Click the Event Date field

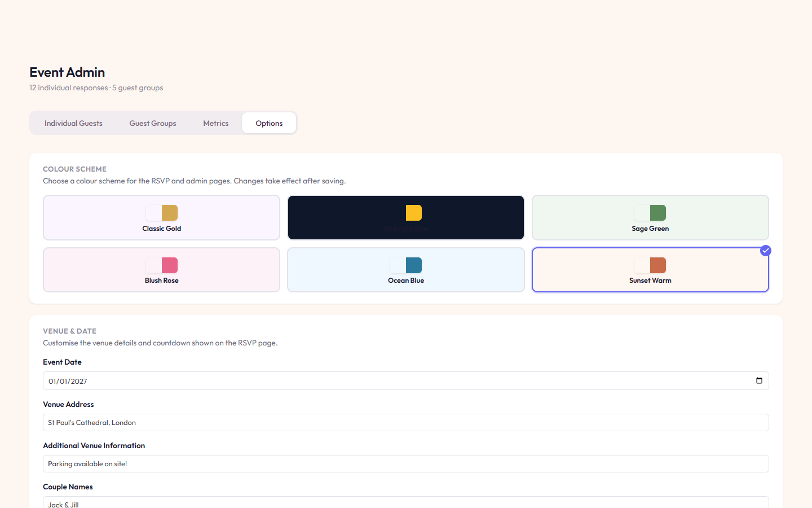coord(406,381)
